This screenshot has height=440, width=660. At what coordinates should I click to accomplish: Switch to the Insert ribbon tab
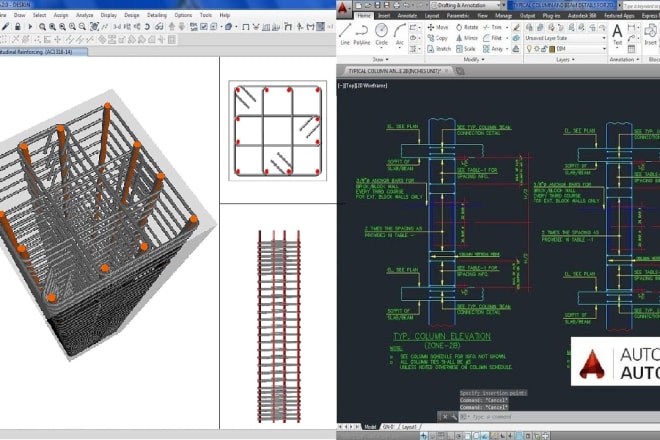[x=384, y=16]
